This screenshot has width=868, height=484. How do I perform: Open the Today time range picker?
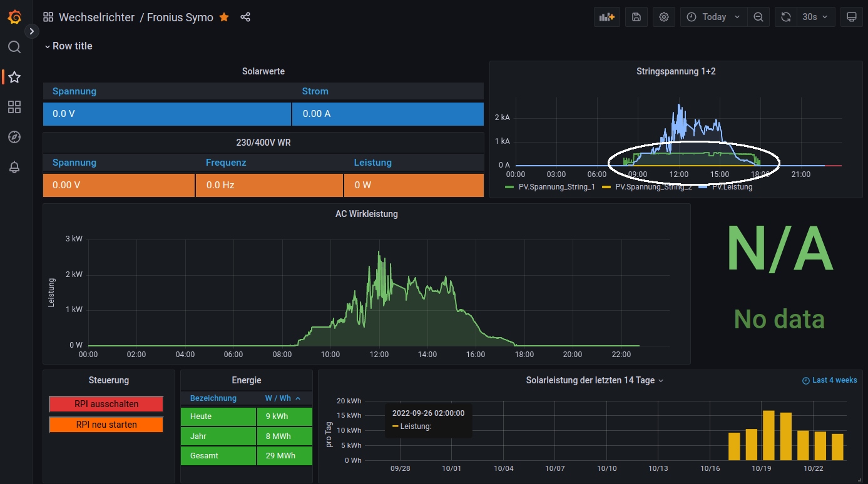713,17
